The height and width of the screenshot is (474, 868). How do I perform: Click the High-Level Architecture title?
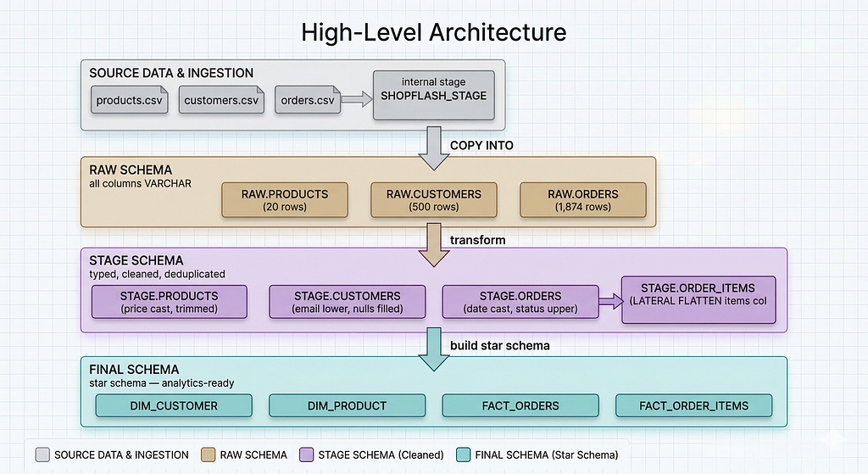click(x=433, y=32)
